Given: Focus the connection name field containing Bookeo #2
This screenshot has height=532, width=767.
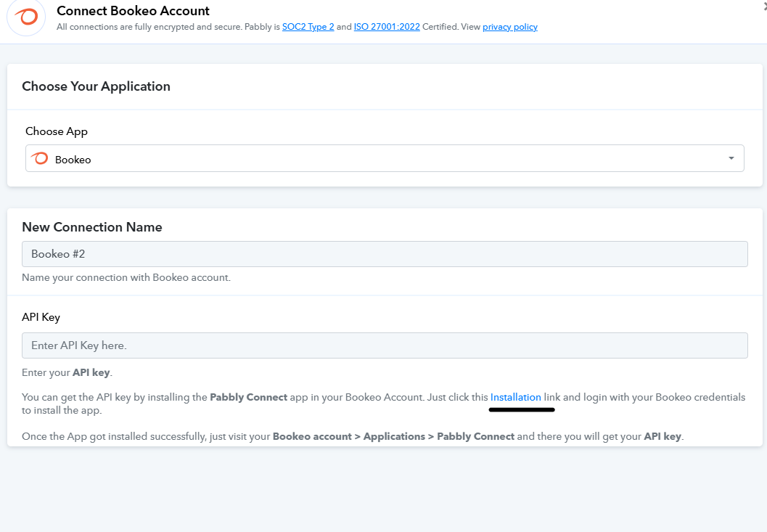Looking at the screenshot, I should [x=385, y=254].
